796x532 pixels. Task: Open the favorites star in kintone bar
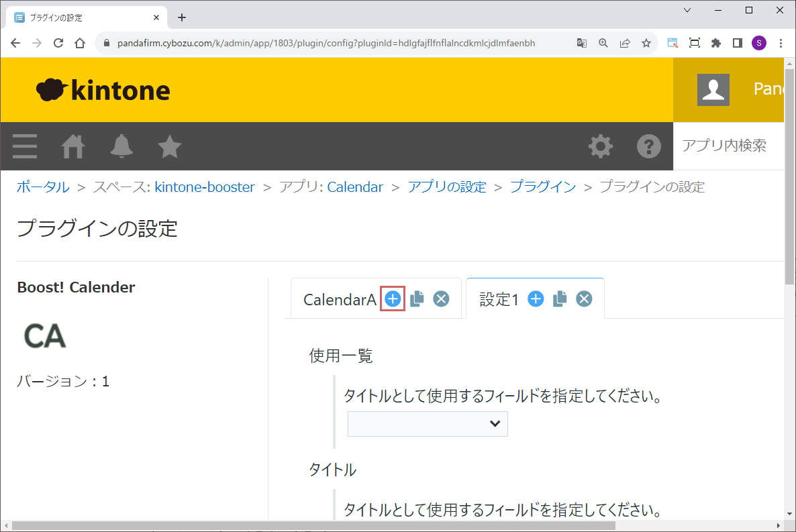click(170, 146)
